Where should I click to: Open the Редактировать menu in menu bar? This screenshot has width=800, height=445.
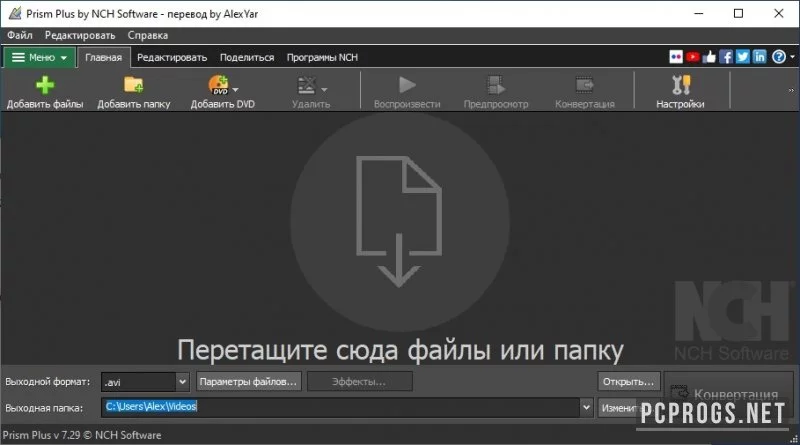click(x=80, y=35)
